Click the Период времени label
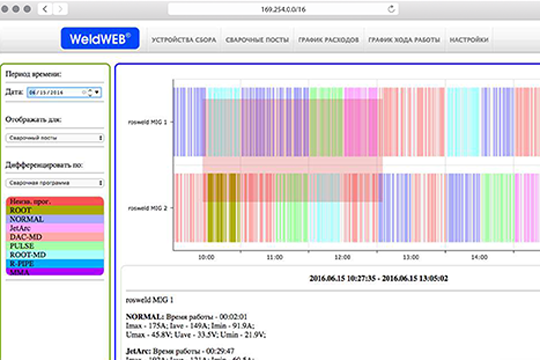The height and width of the screenshot is (360, 540). click(x=33, y=74)
